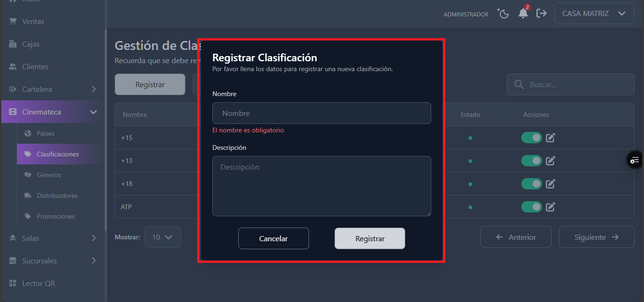Viewport: 644px width, 302px height.
Task: Edit the +15 classification using the pencil icon
Action: tap(550, 138)
